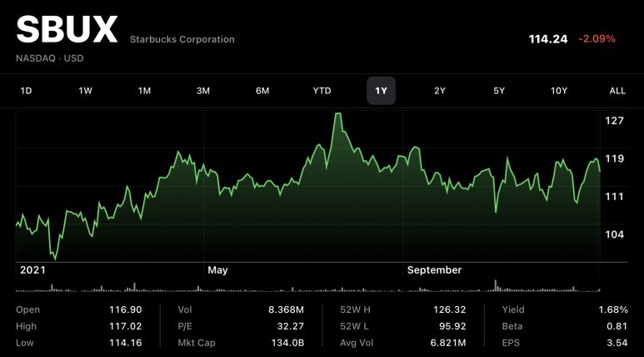Click the P/E value 32.27

click(x=291, y=326)
